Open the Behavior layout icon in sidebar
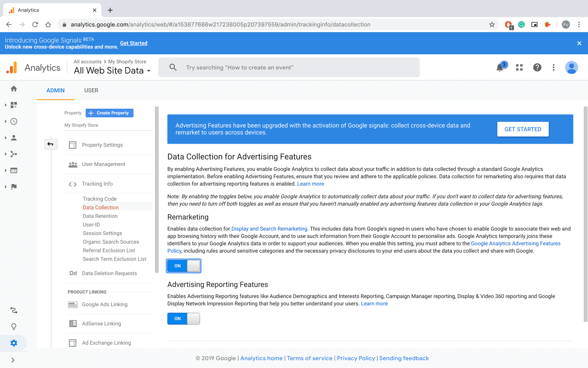Image resolution: width=588 pixels, height=368 pixels. coord(14,170)
